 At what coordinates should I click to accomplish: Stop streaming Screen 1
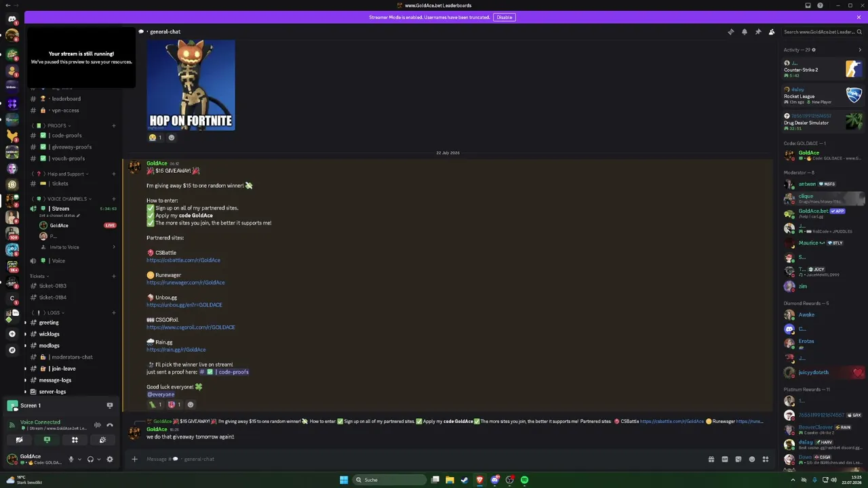(x=109, y=405)
